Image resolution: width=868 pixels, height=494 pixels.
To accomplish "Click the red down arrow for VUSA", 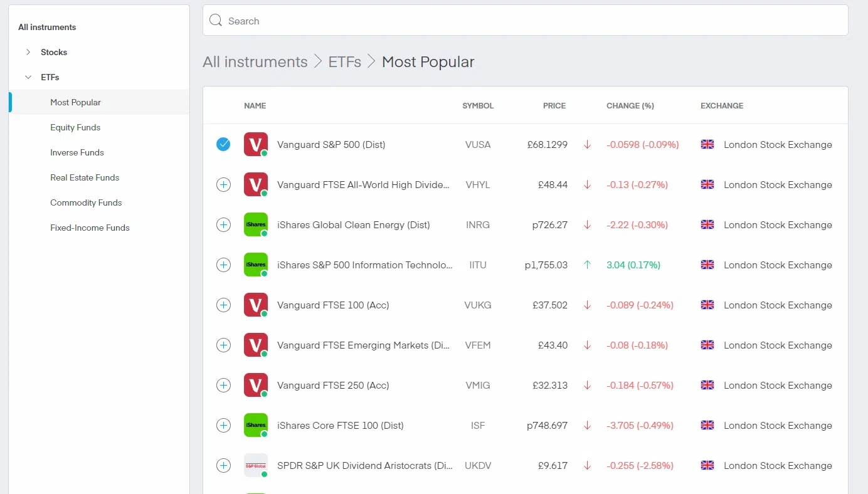I will coord(587,144).
